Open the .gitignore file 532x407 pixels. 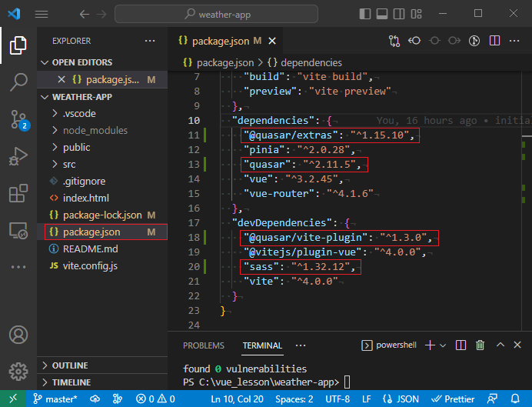point(102,182)
